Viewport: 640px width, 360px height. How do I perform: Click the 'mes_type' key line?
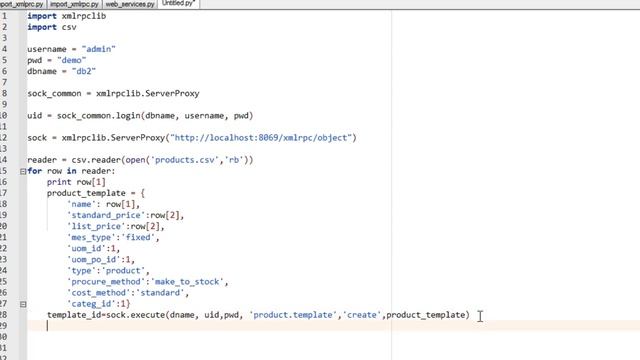pos(113,237)
